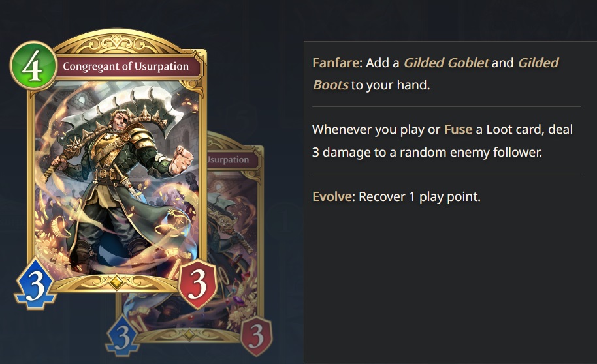Image resolution: width=597 pixels, height=364 pixels.
Task: Click the evolved card's partially hidden name banner
Action: point(233,159)
